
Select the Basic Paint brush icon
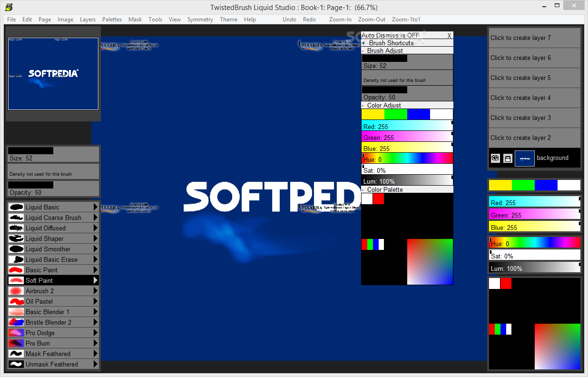pyautogui.click(x=16, y=270)
